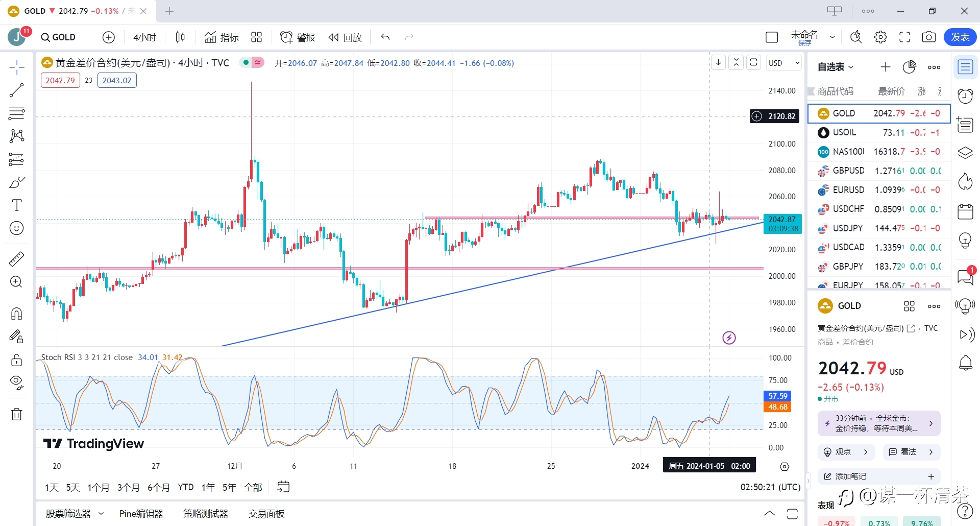Select the trend line drawing tool
Image resolution: width=980 pixels, height=526 pixels.
pos(16,90)
